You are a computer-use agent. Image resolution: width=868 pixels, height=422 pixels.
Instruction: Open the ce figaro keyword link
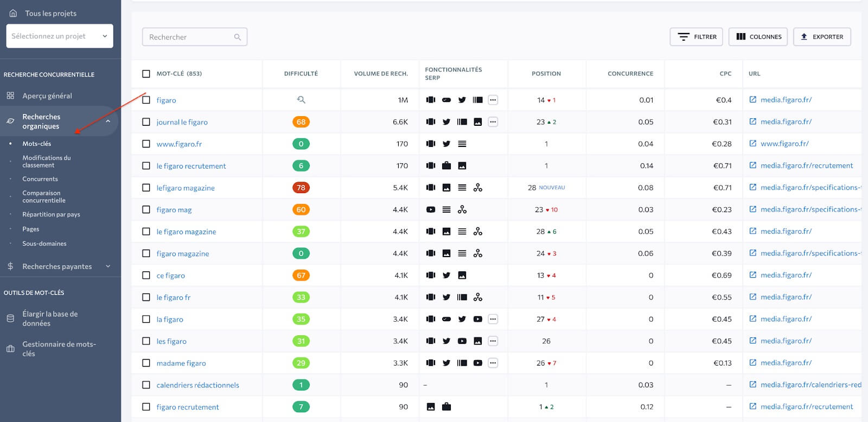pos(171,276)
